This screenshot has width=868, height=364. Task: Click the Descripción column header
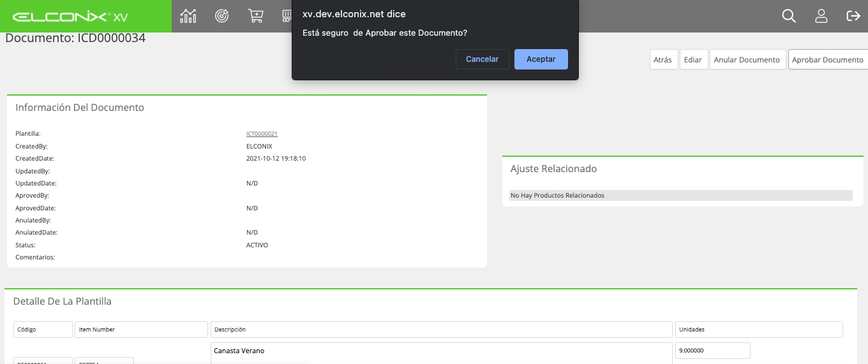click(x=442, y=330)
